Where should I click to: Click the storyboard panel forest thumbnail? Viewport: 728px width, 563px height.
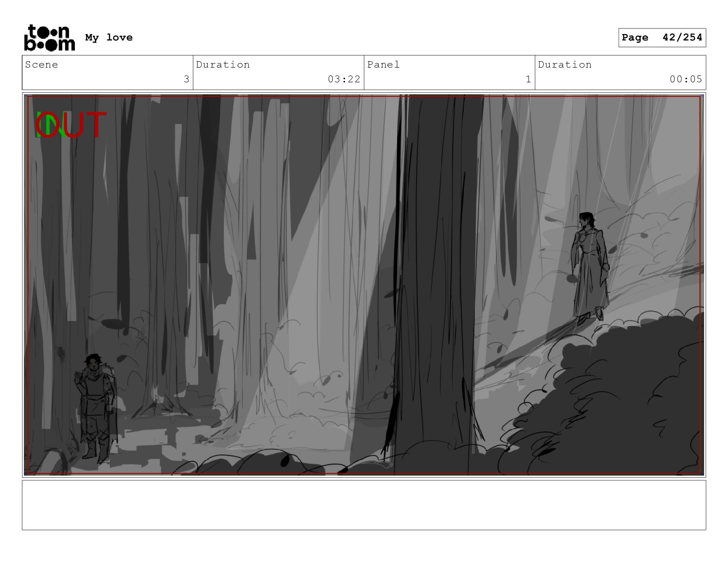point(364,285)
